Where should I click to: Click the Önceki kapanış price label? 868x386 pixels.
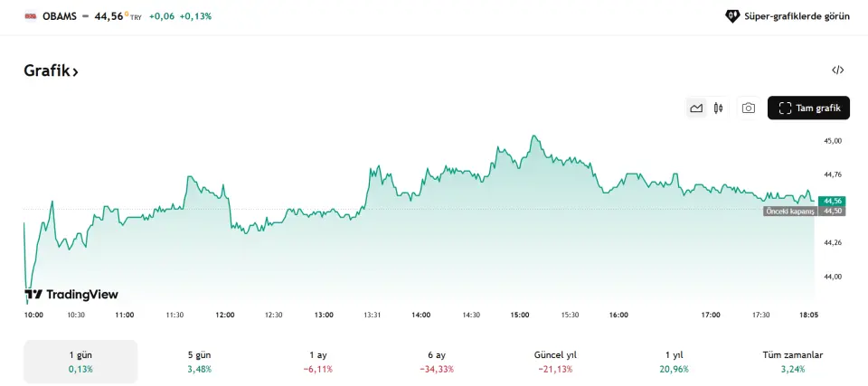point(790,211)
